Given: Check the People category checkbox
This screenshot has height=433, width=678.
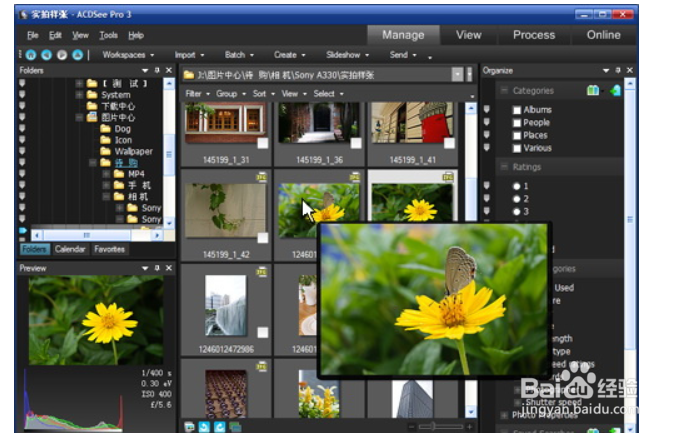Looking at the screenshot, I should [517, 123].
